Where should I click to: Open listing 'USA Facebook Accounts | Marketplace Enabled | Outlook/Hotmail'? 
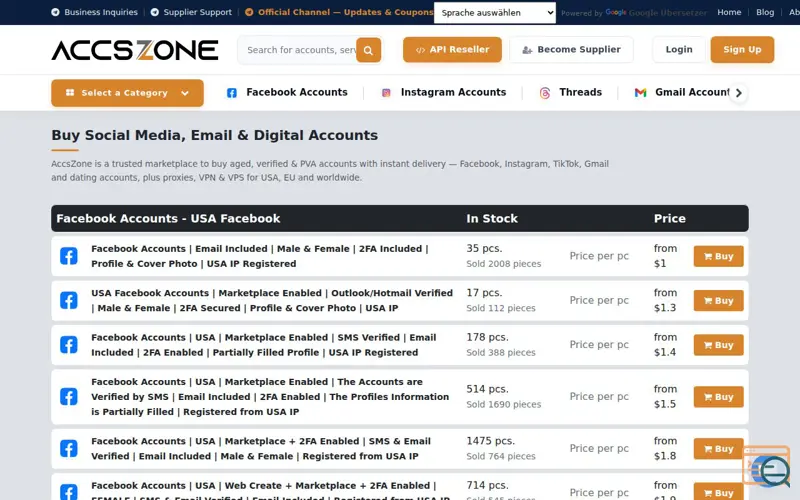tap(272, 301)
